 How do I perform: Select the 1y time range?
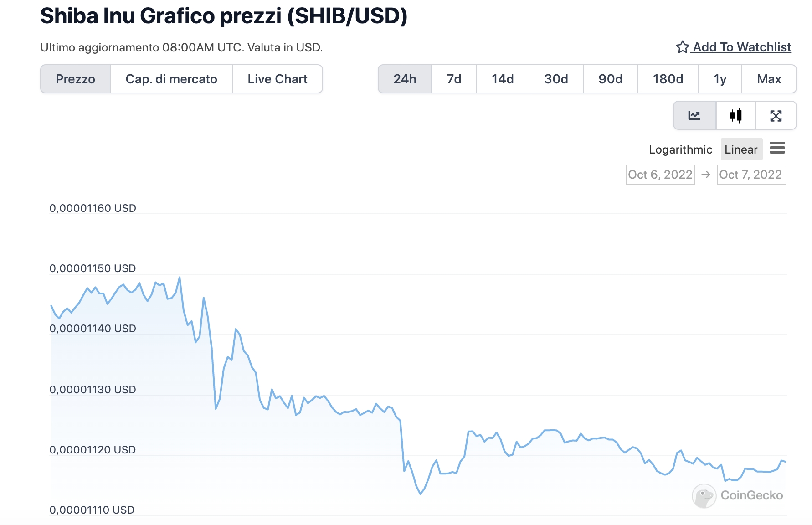point(720,79)
